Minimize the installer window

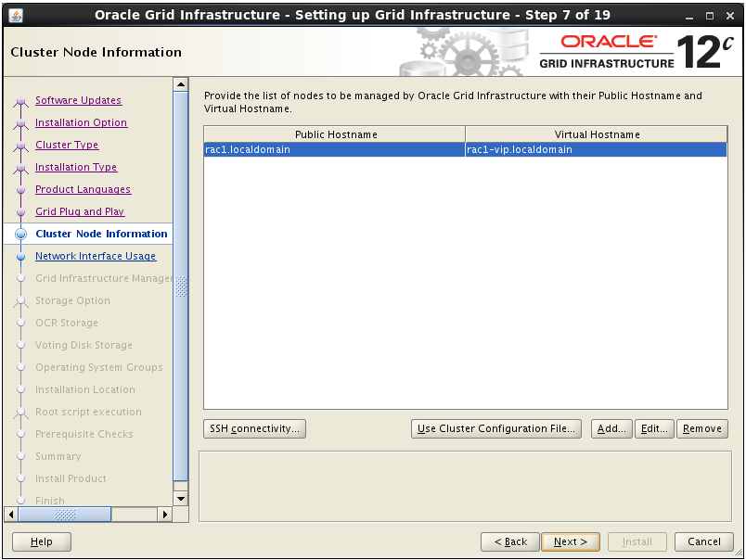click(x=689, y=16)
